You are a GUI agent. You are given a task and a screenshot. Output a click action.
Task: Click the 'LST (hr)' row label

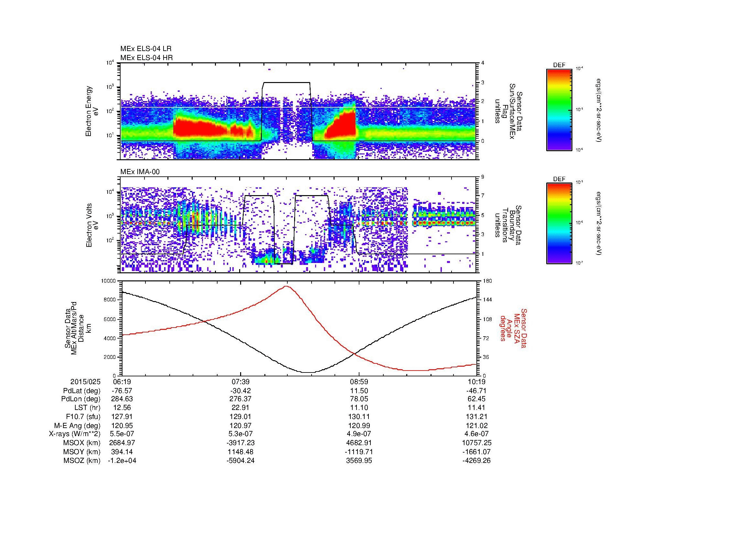click(x=87, y=408)
